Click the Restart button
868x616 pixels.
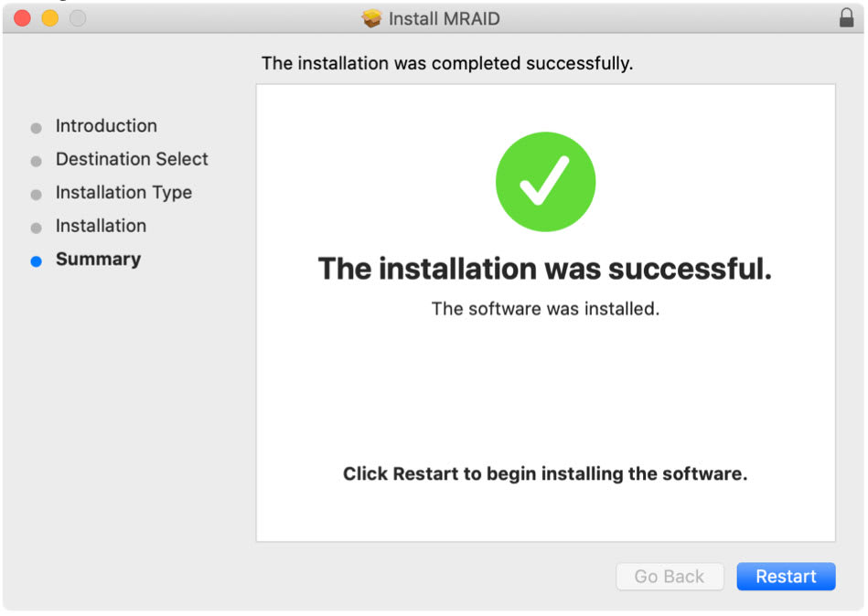(786, 576)
